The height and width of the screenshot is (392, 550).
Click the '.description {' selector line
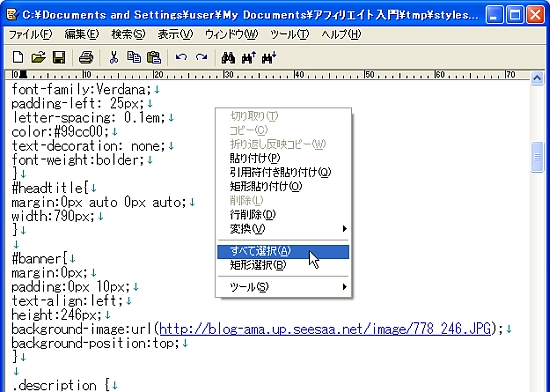60,385
